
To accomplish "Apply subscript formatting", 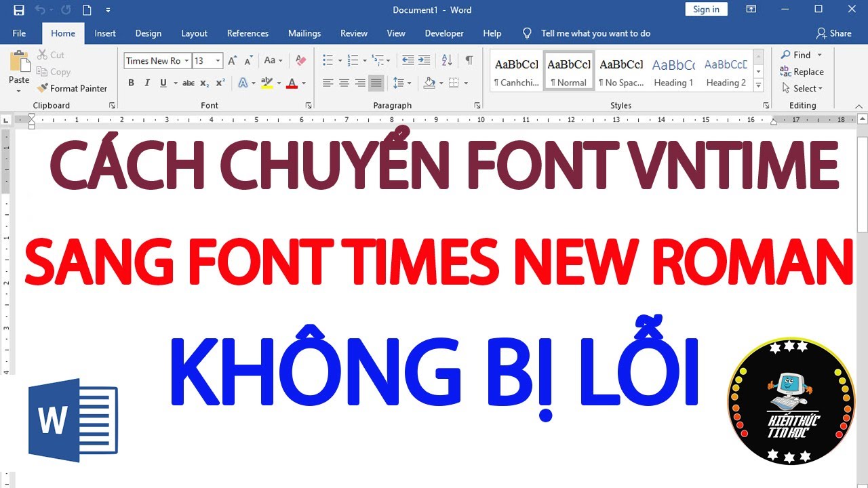I will point(205,83).
